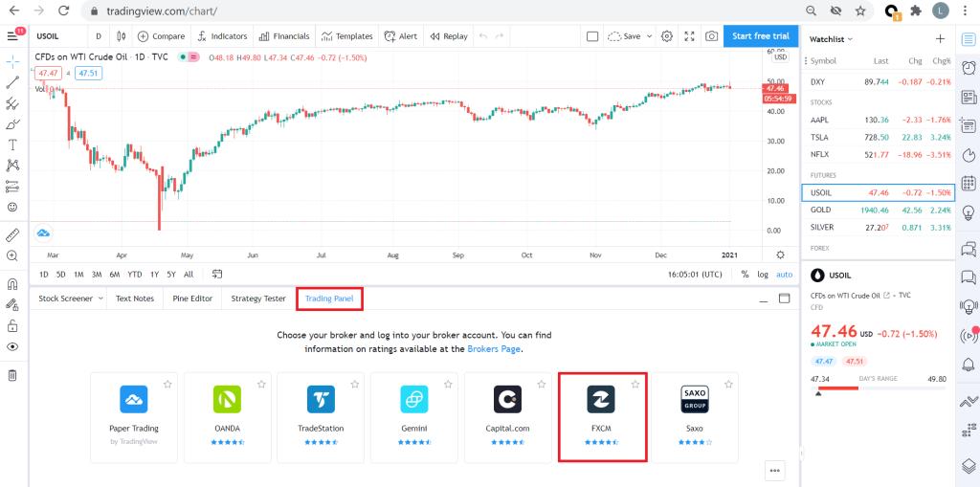Click the select layout square icon
980x487 pixels.
(x=592, y=36)
